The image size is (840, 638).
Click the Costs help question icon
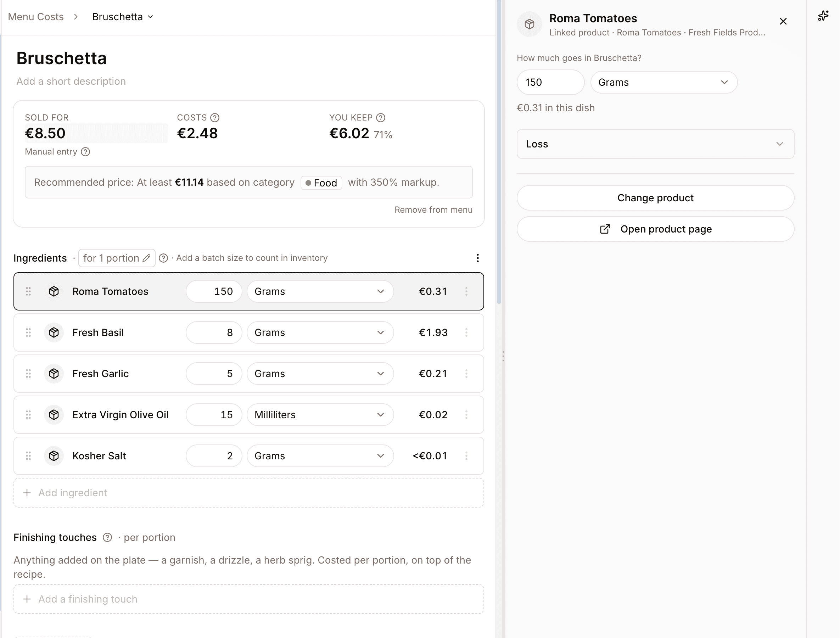(x=215, y=118)
